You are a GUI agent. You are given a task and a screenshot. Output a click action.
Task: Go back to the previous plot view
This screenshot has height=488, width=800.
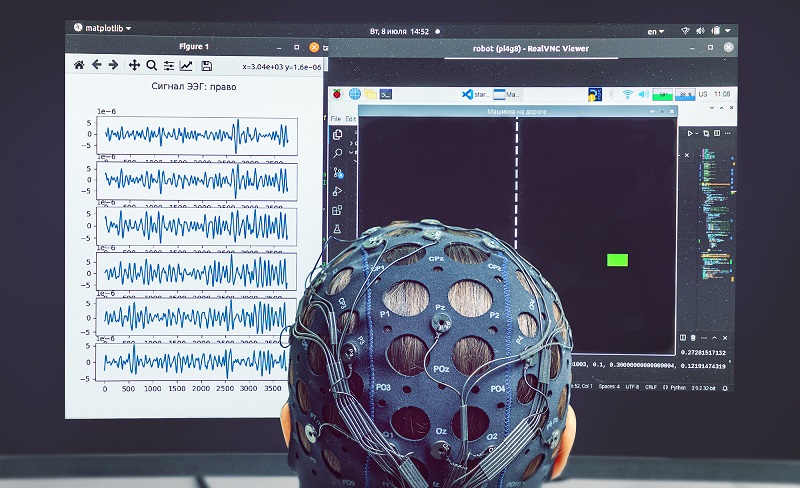(x=97, y=65)
